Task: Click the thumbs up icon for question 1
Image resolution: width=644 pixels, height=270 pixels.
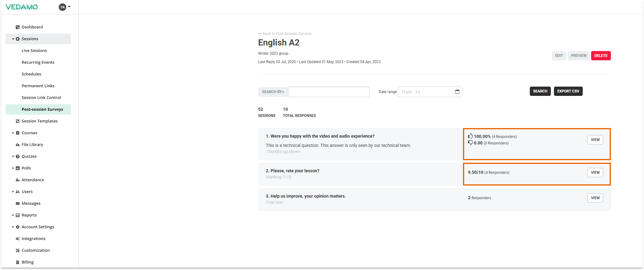Action: coord(470,136)
